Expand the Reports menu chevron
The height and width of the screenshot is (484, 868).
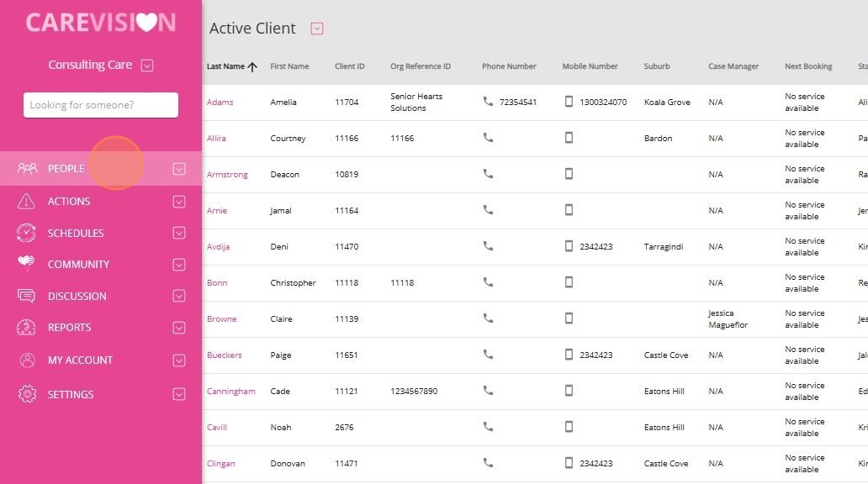click(x=179, y=328)
